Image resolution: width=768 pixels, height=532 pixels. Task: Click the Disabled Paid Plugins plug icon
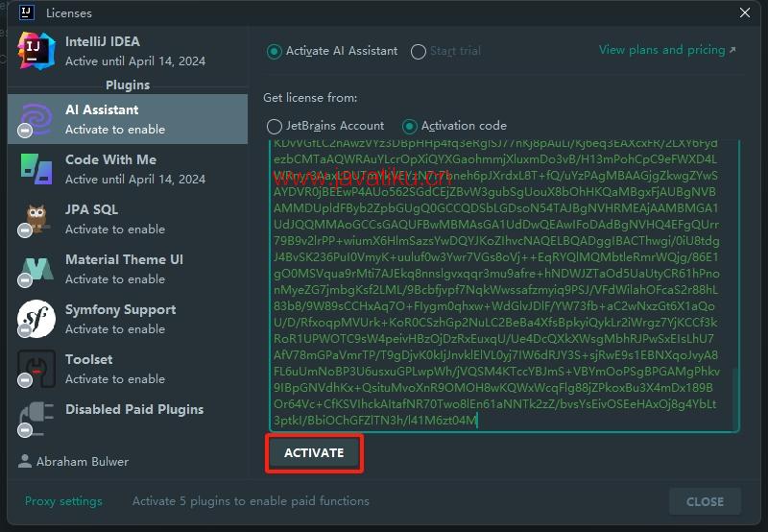[36, 419]
